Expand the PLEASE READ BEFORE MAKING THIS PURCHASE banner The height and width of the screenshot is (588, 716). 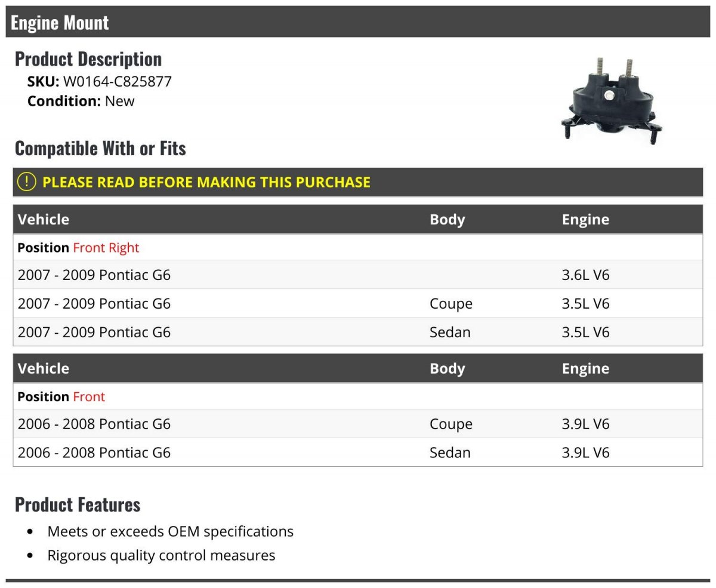(x=358, y=182)
